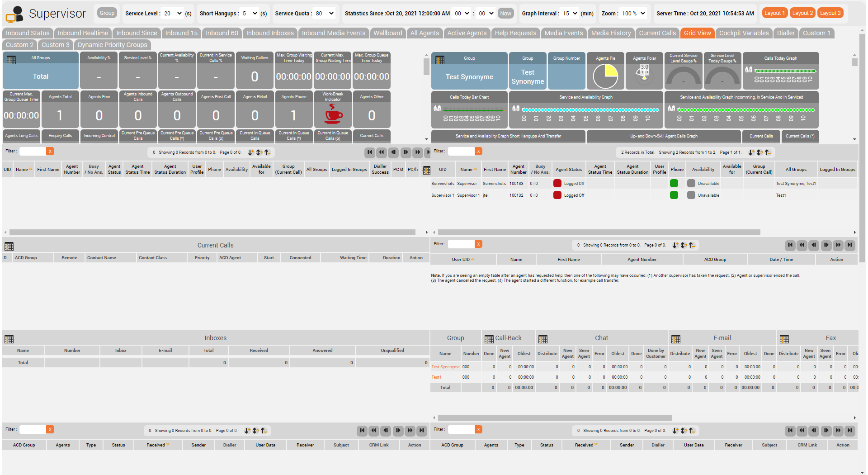Select the Grid View tab

(697, 33)
